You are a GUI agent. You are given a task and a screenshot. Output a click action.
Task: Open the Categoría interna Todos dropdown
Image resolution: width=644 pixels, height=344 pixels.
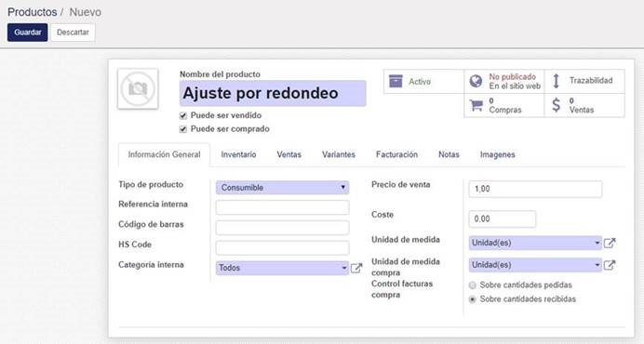point(282,268)
